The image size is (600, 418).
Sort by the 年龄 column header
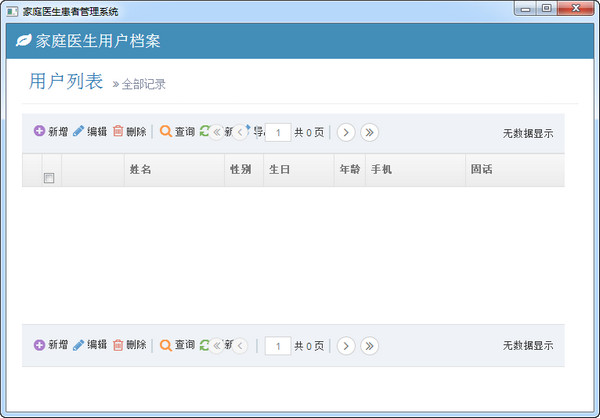point(350,170)
